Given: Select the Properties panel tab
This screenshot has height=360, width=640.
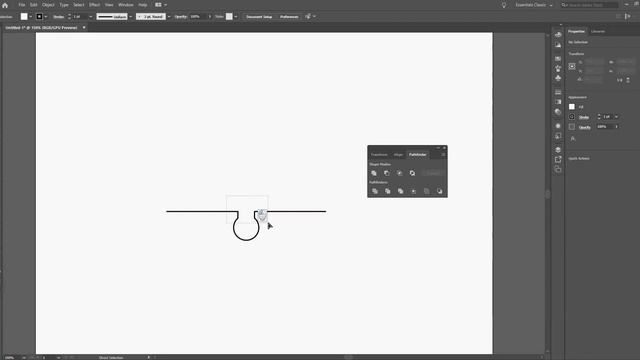Looking at the screenshot, I should click(576, 31).
